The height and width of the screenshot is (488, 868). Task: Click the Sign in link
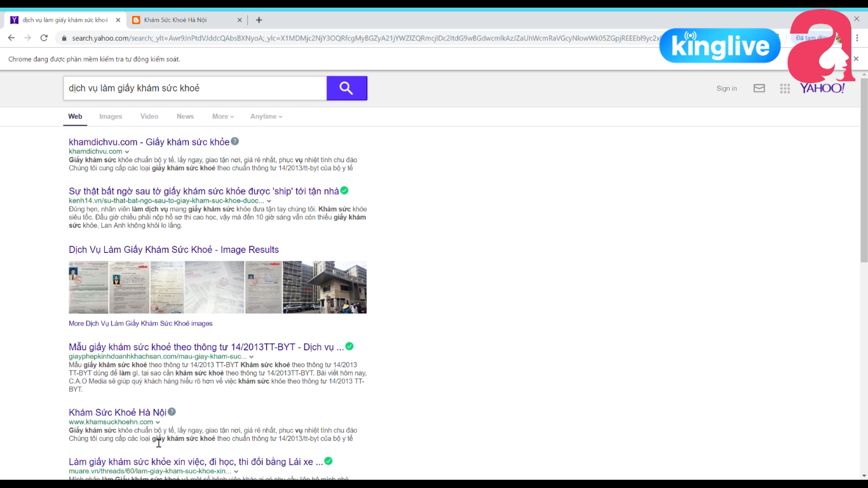tap(726, 88)
